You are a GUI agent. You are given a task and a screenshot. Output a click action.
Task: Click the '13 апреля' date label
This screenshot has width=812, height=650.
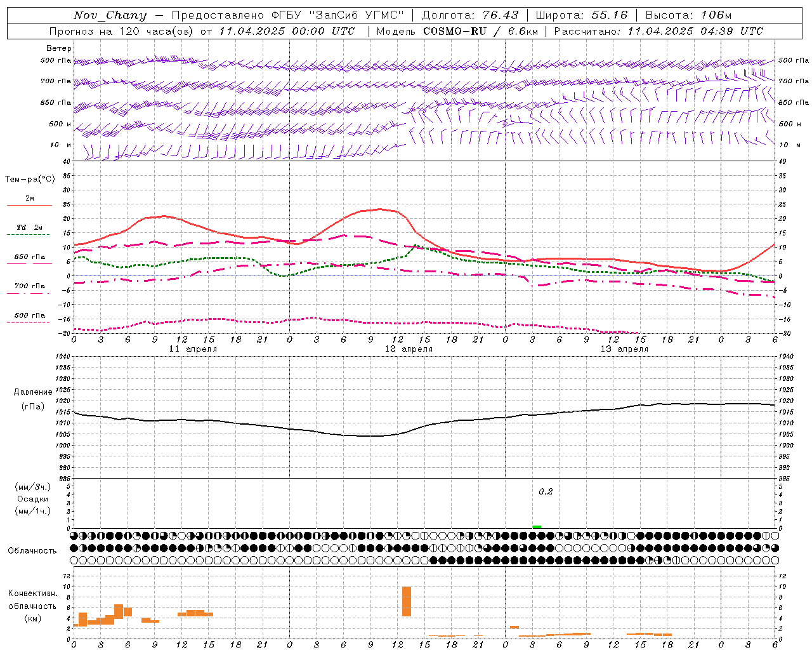(625, 349)
